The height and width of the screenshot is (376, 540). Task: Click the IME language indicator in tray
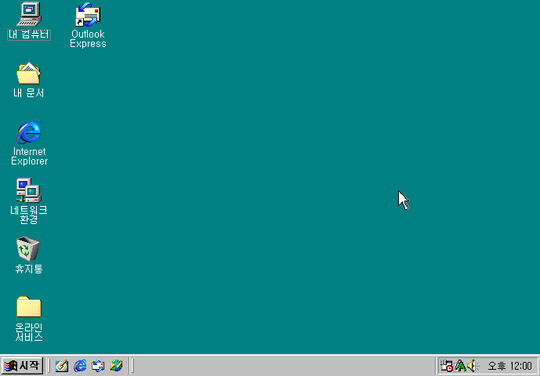pos(460,366)
